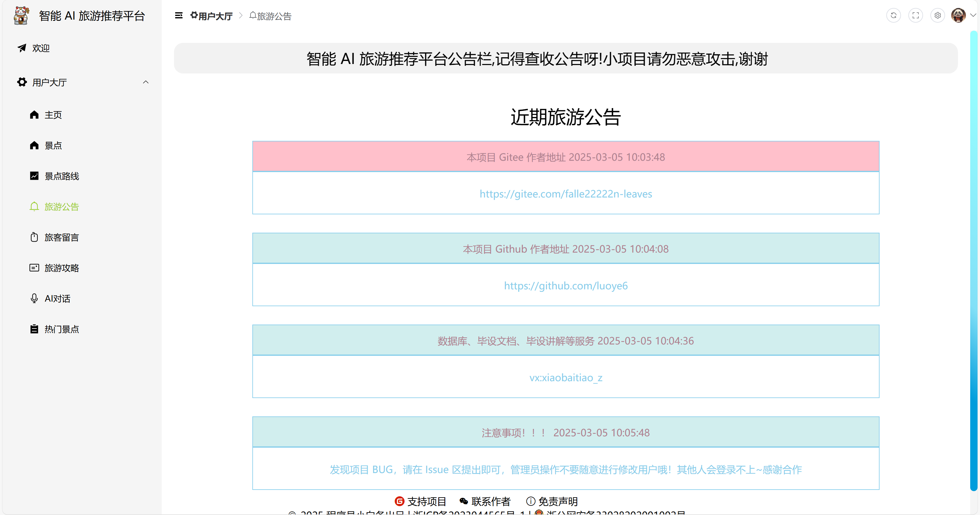Click the AI对话 microphone icon

(x=34, y=299)
